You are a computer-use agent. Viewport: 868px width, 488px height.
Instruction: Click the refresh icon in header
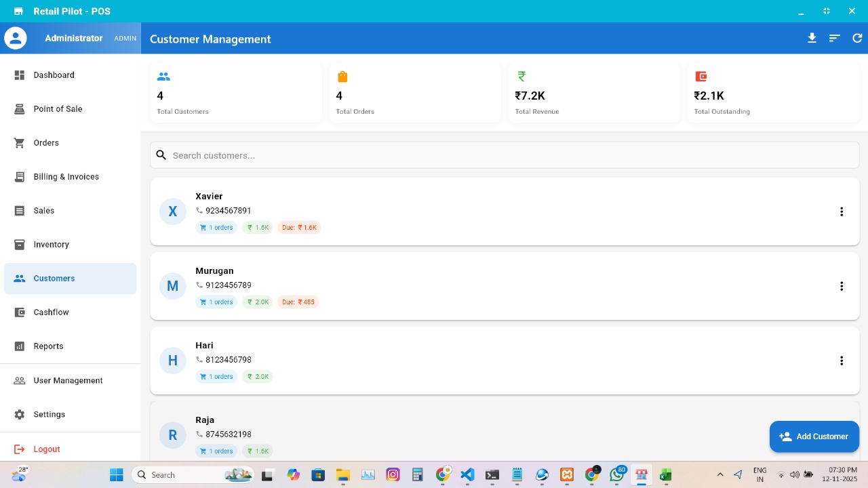coord(857,39)
